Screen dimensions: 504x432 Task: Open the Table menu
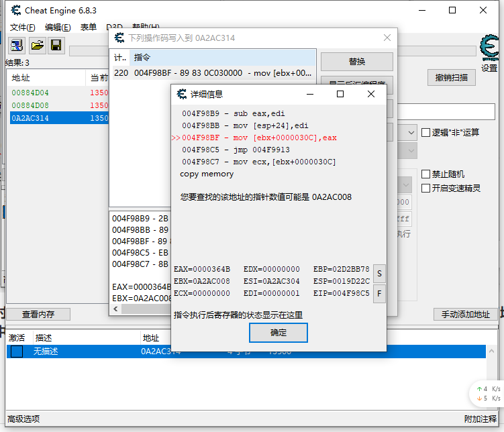pyautogui.click(x=89, y=28)
